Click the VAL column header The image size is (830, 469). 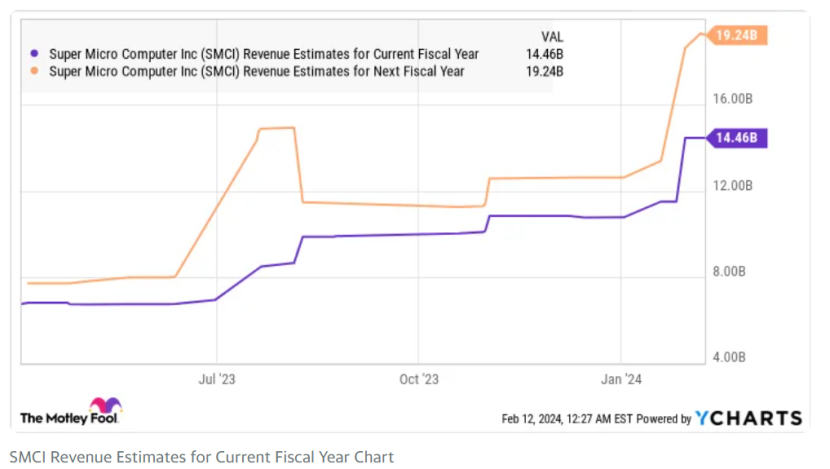click(552, 37)
